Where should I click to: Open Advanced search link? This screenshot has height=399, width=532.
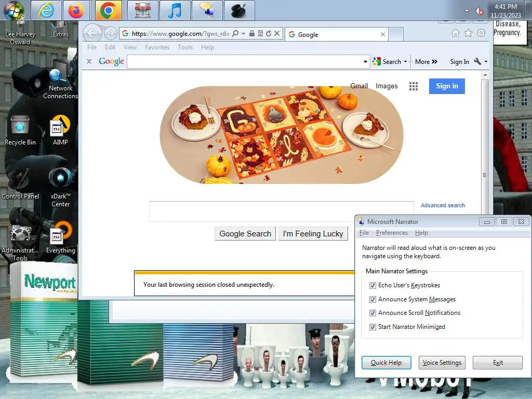point(443,205)
